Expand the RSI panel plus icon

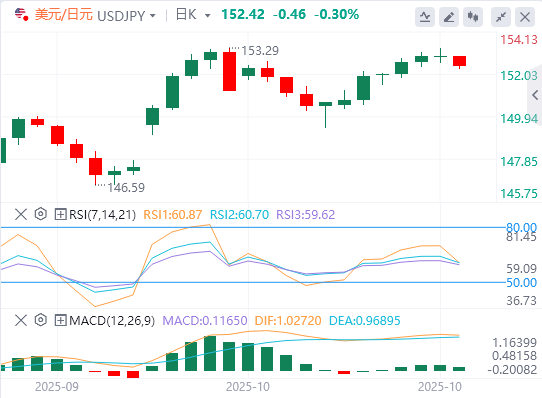60,214
